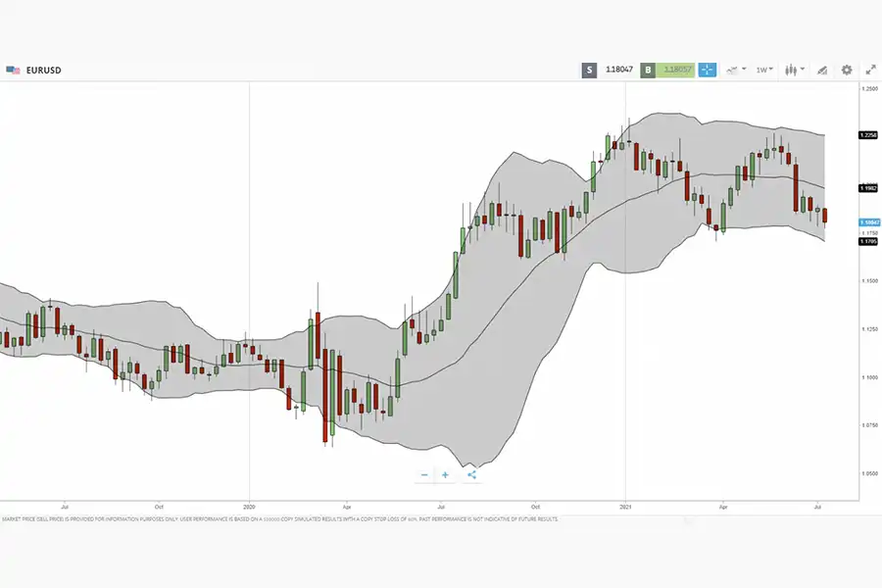
Task: Open chart settings gear
Action: 847,70
